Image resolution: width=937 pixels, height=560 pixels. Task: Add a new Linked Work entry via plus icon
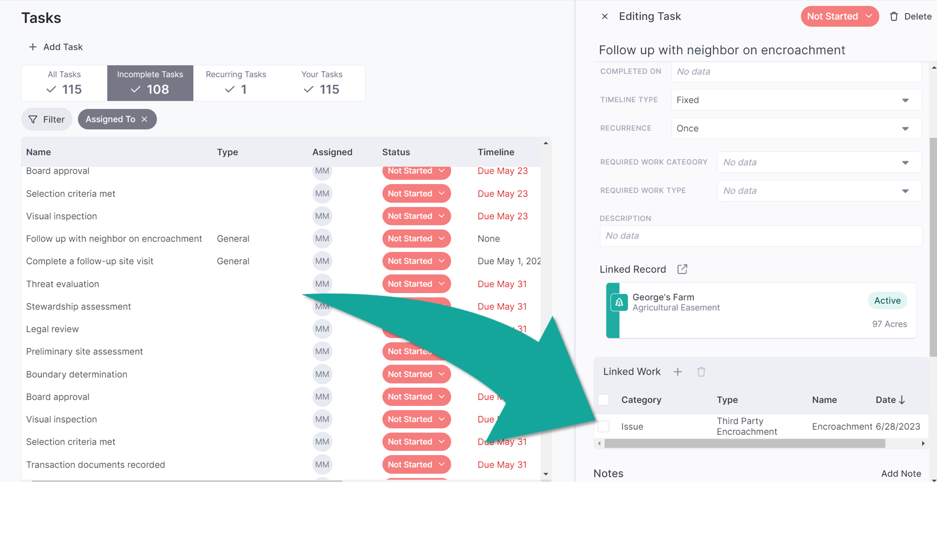(677, 371)
